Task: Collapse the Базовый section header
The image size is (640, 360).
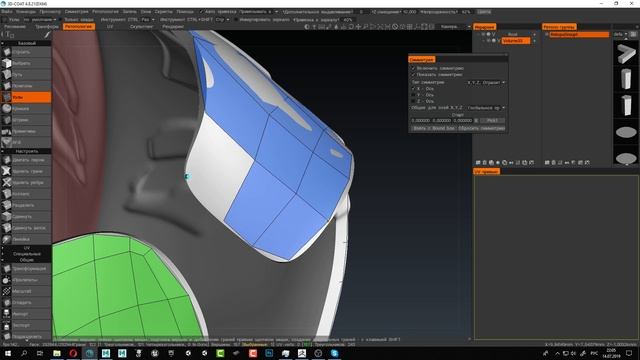Action: pyautogui.click(x=26, y=43)
